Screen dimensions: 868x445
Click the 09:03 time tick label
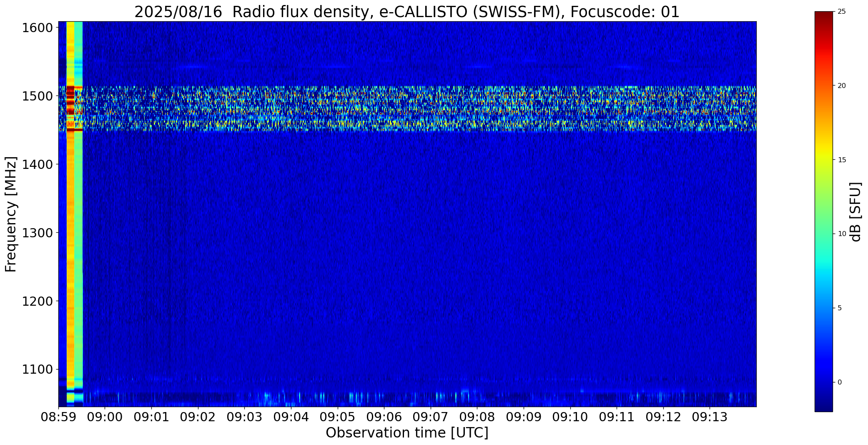click(x=244, y=417)
